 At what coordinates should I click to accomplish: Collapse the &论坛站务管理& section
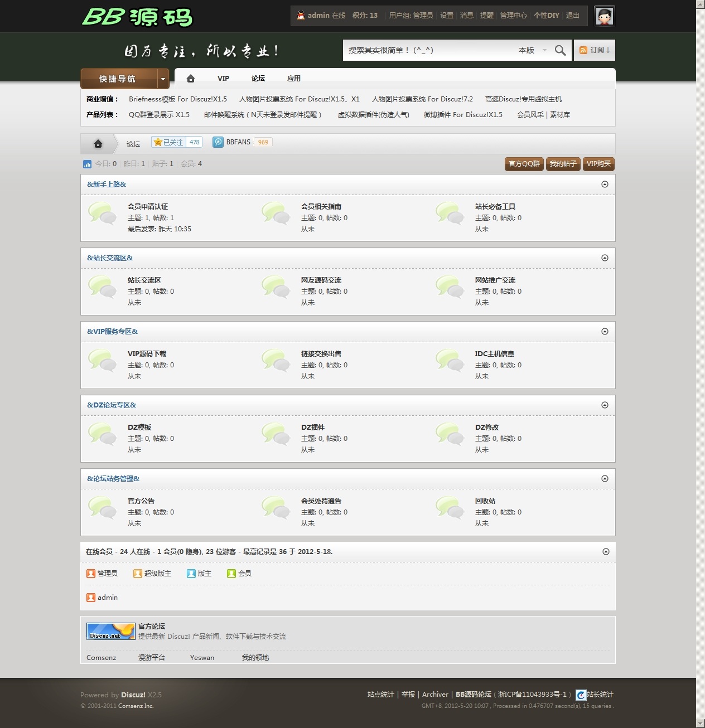point(605,479)
